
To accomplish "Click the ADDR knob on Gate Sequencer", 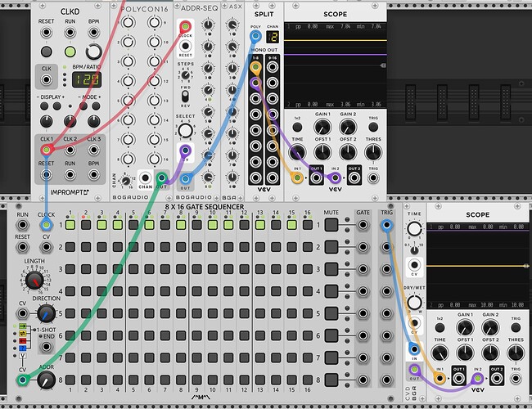I will point(46,380).
